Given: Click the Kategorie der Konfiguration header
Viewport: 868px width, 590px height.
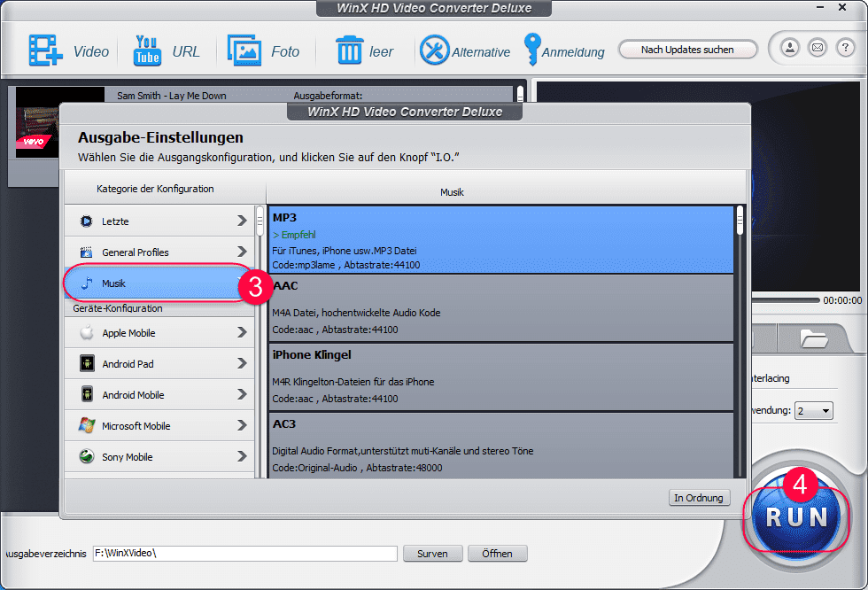Looking at the screenshot, I should (155, 189).
